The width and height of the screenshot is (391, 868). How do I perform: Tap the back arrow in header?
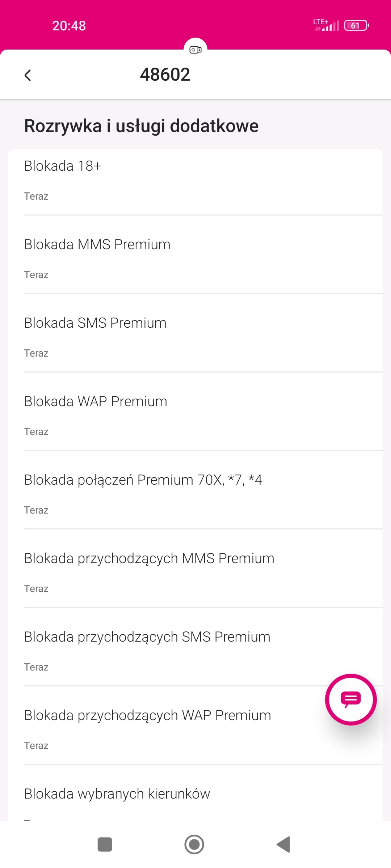click(x=28, y=75)
